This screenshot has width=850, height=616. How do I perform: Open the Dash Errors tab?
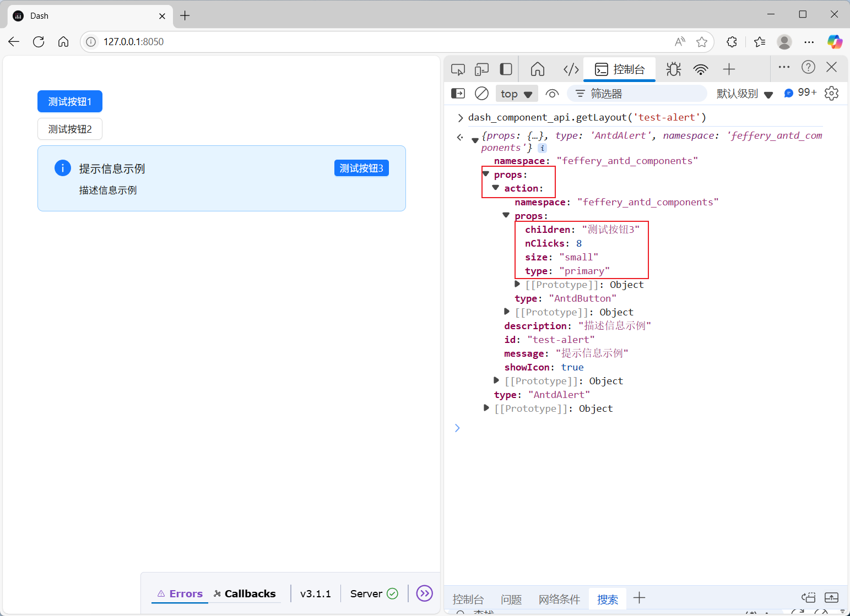click(x=180, y=593)
